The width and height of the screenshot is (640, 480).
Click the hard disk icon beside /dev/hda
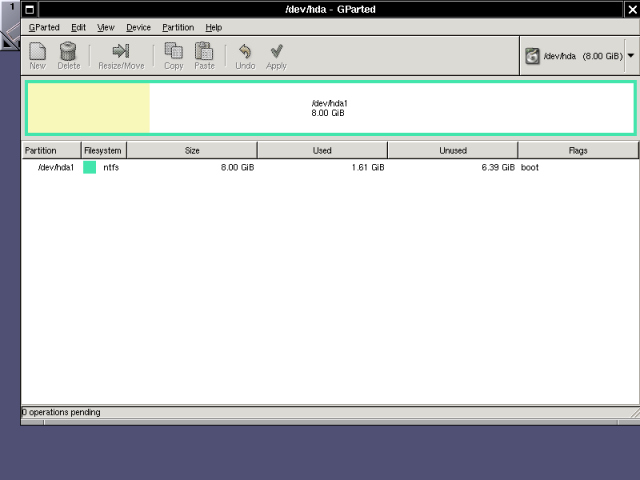point(533,56)
